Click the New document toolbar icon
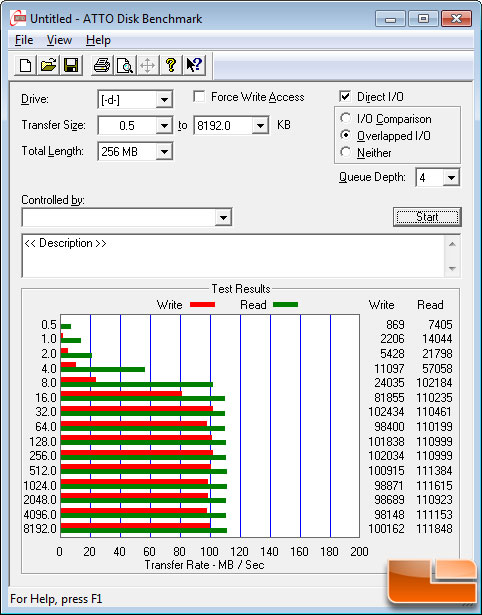 pyautogui.click(x=25, y=65)
